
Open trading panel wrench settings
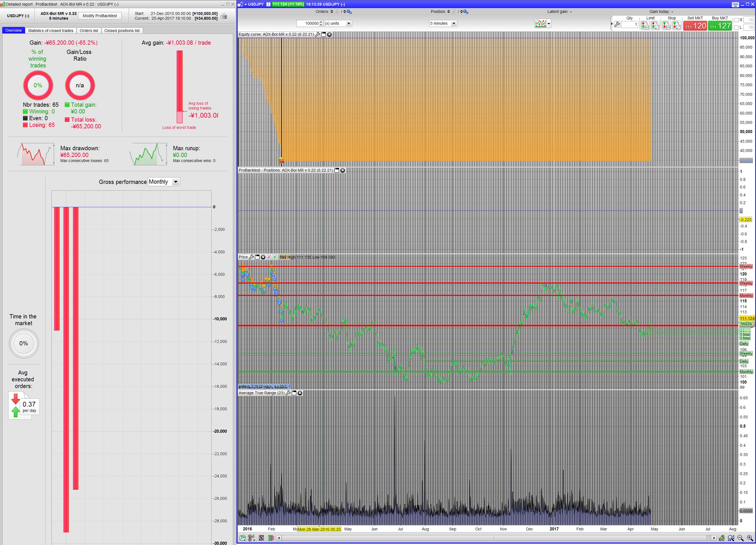[617, 24]
